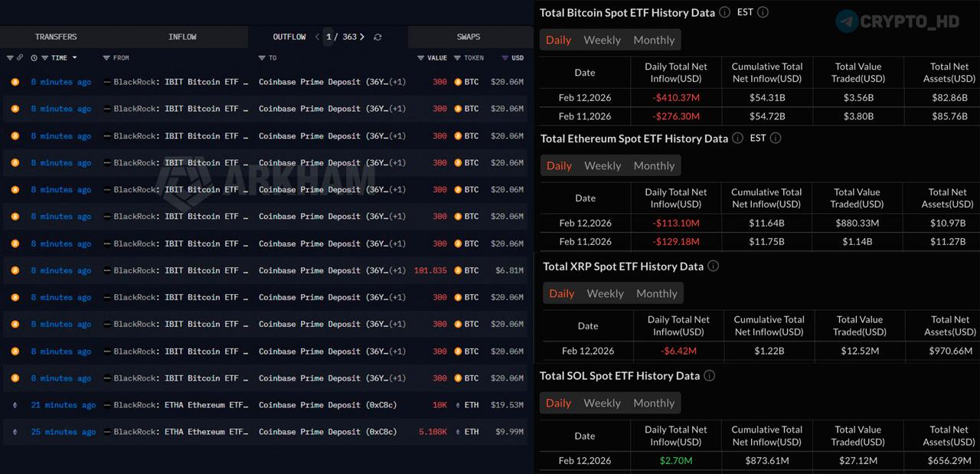Click the $6.81M USD amount
980x474 pixels.
tap(510, 270)
